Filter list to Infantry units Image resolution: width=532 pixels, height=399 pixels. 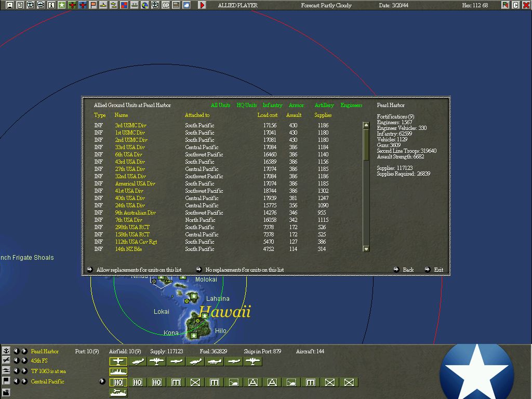coord(272,105)
